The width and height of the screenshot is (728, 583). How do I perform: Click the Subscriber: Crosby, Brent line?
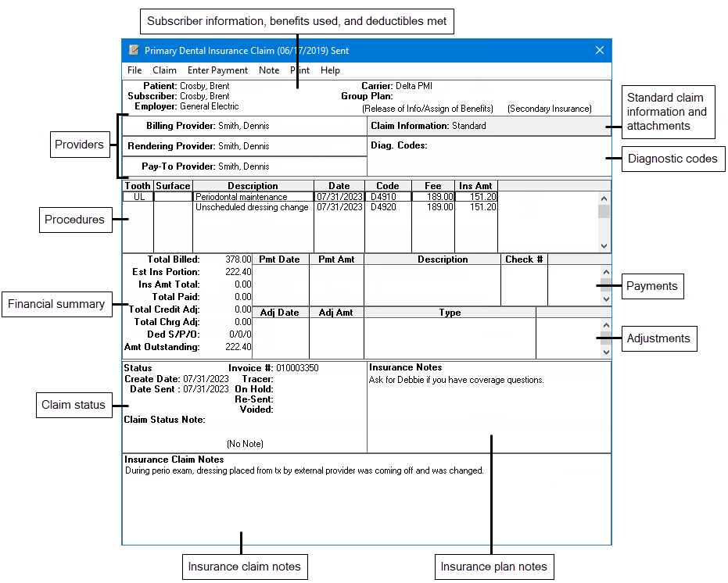click(x=178, y=96)
